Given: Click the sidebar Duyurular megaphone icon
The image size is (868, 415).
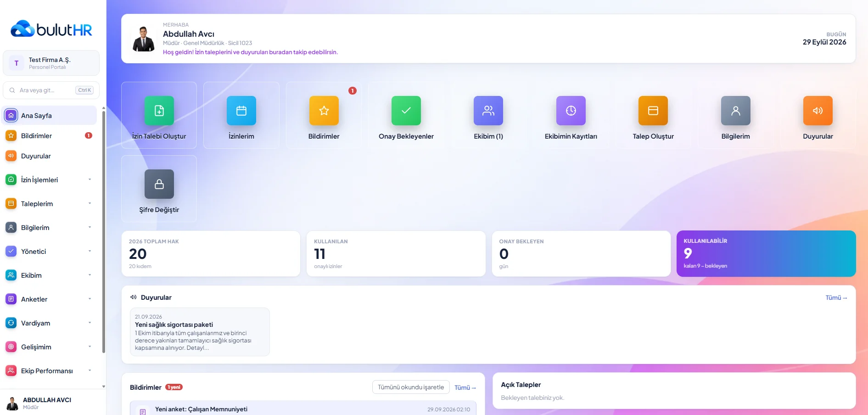Looking at the screenshot, I should pyautogui.click(x=11, y=156).
